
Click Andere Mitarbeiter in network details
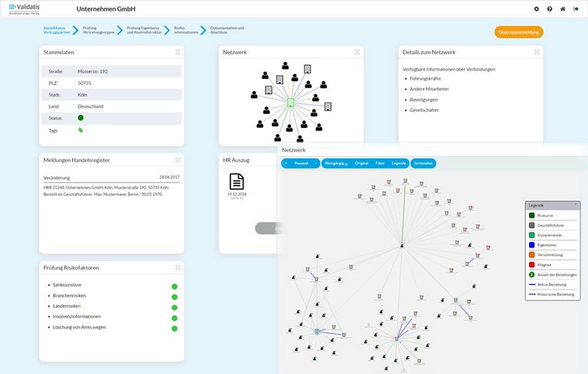click(x=429, y=89)
